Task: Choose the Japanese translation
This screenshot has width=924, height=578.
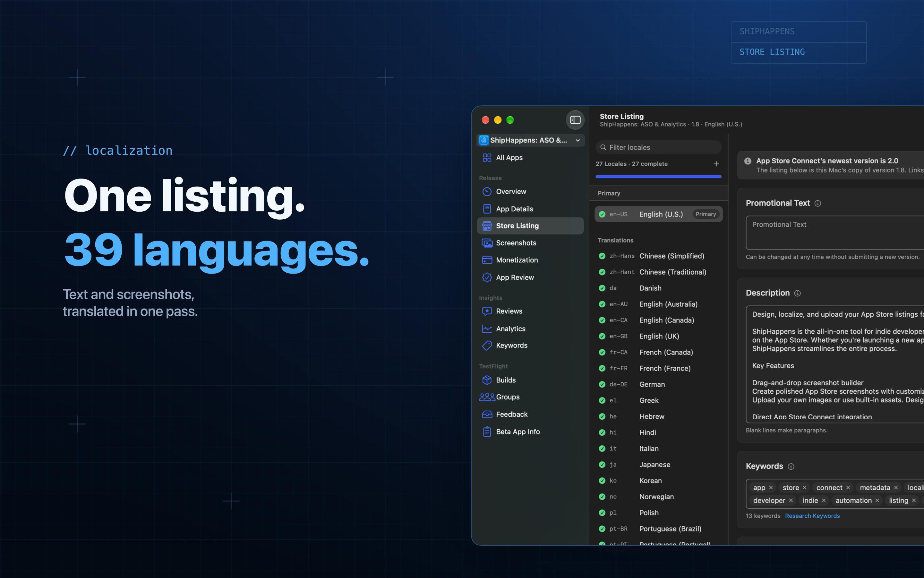Action: [x=659, y=465]
